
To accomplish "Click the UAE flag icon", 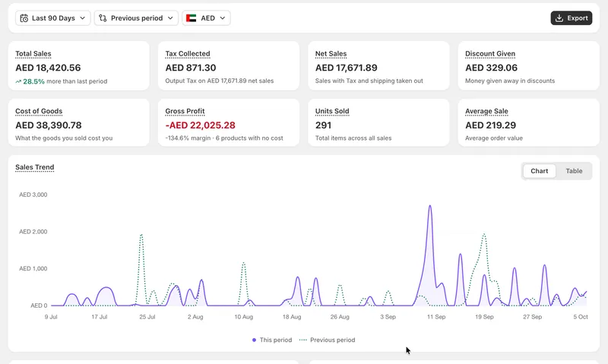I will tap(192, 18).
